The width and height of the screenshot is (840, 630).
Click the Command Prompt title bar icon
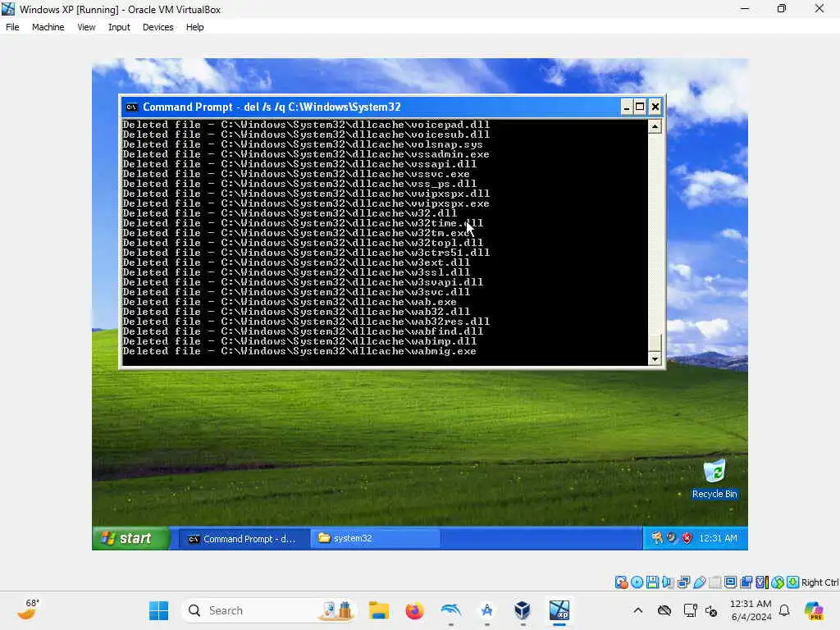131,107
